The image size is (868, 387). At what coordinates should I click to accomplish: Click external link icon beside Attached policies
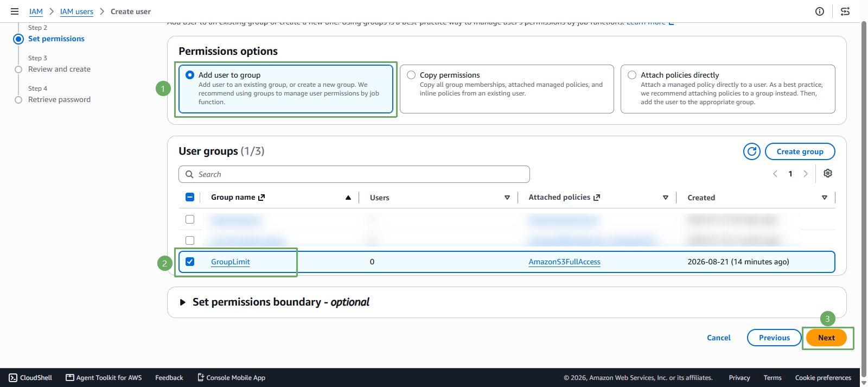(x=597, y=198)
